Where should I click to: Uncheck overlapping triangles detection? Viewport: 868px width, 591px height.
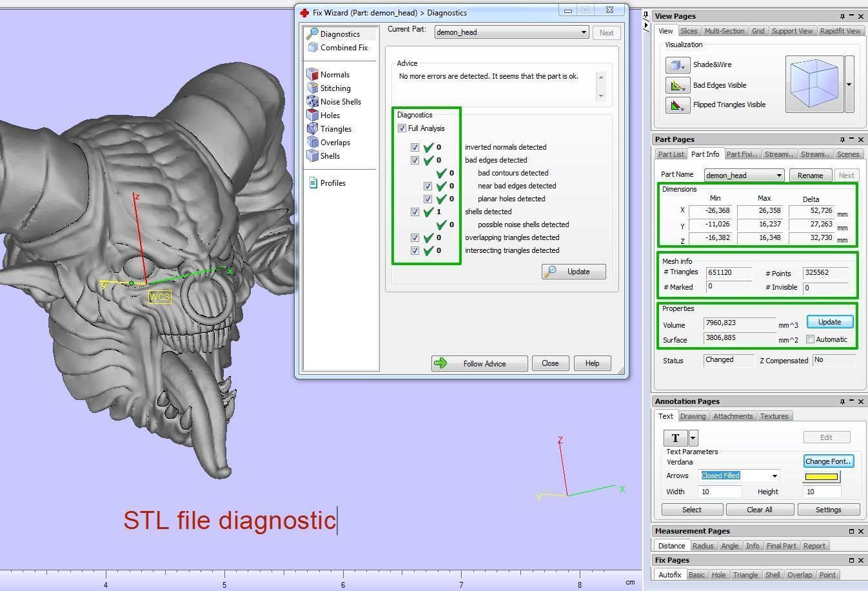coord(415,237)
